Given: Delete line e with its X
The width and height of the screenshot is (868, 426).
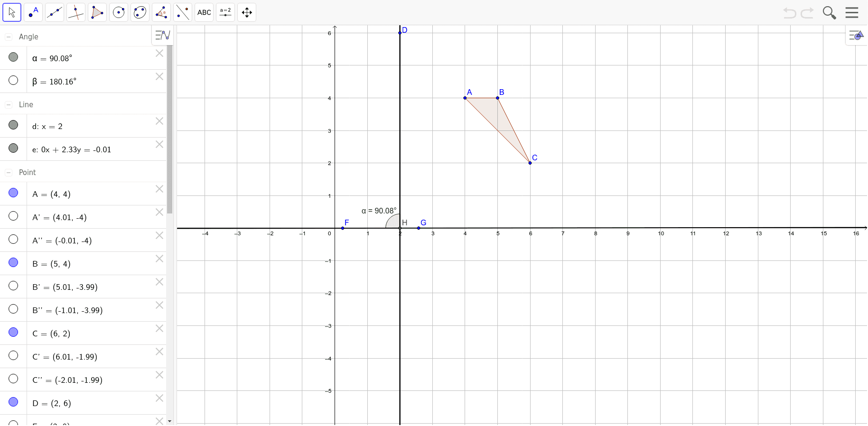Looking at the screenshot, I should pos(159,145).
